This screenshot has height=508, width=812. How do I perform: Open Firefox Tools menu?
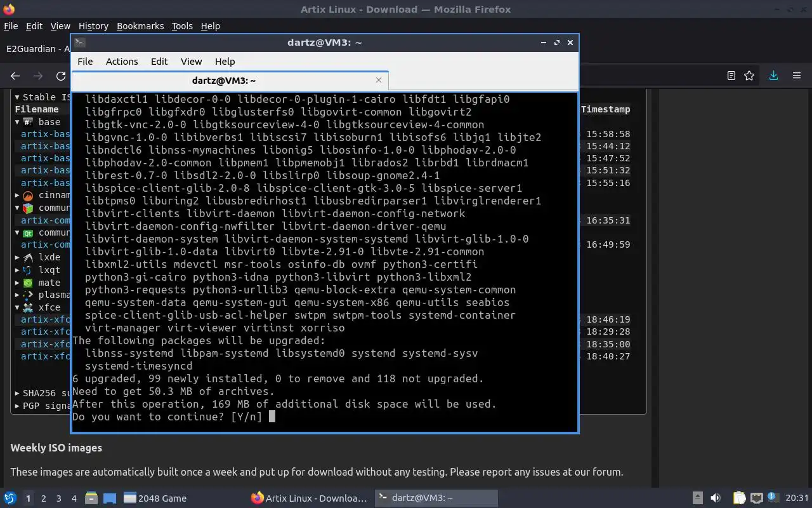point(182,26)
